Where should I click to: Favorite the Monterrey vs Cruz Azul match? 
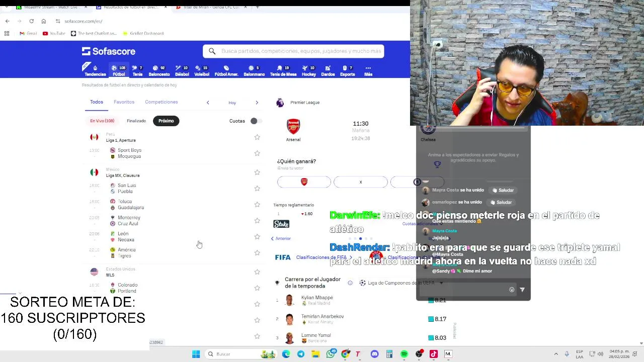pyautogui.click(x=257, y=221)
